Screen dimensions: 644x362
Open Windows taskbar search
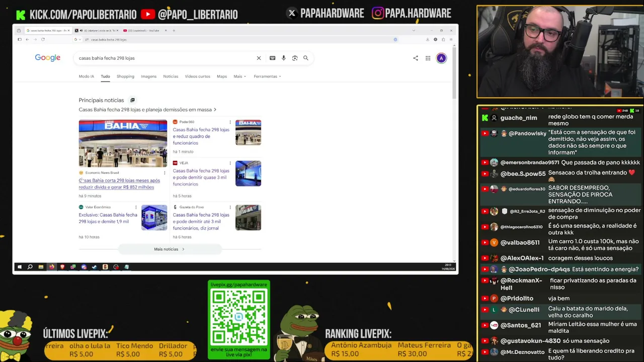coord(30,267)
